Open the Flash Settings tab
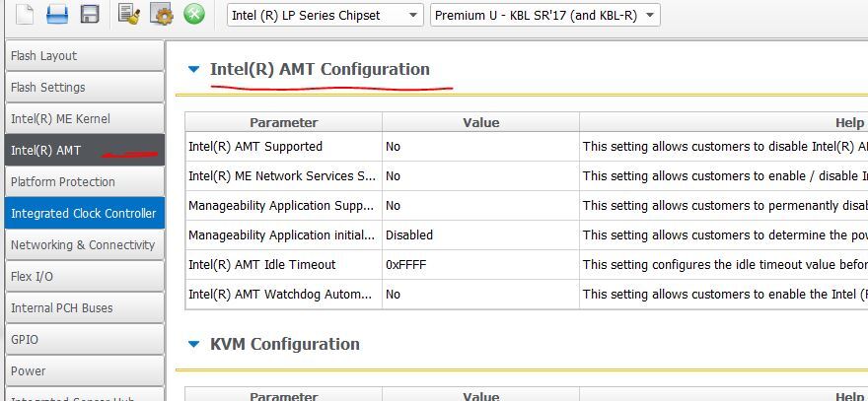Viewport: 868px width, 401px height. (x=83, y=88)
